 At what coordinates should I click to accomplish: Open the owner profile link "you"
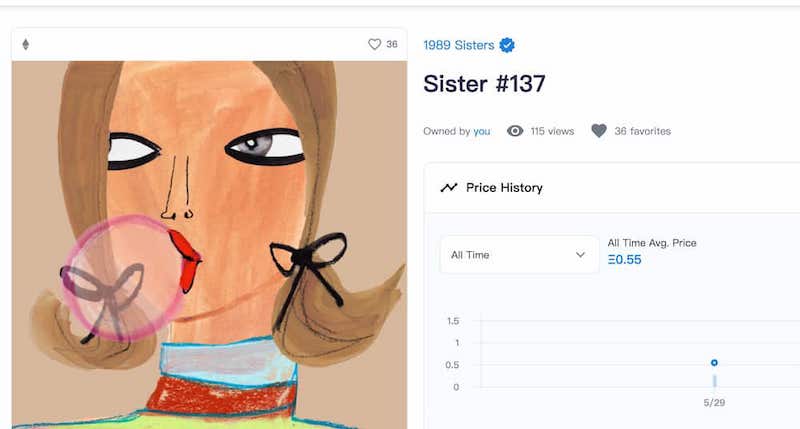pos(482,131)
